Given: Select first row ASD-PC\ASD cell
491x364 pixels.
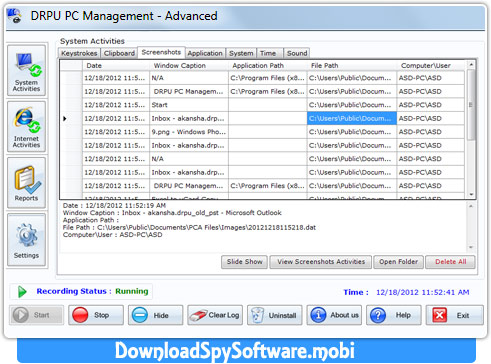Looking at the screenshot, I should click(x=431, y=78).
